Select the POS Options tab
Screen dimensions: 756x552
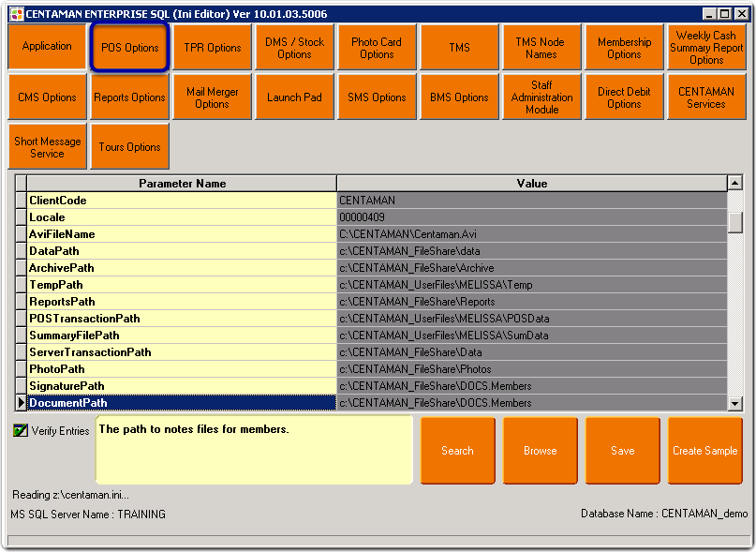(x=129, y=47)
